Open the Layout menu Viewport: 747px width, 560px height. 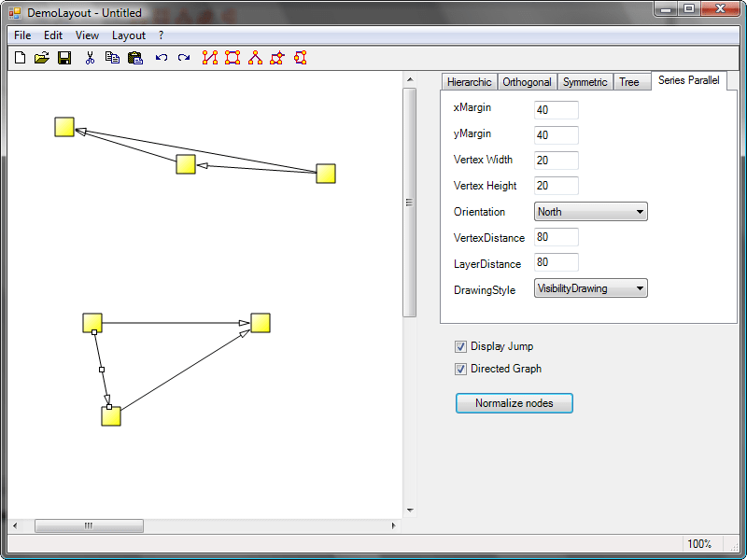(128, 35)
